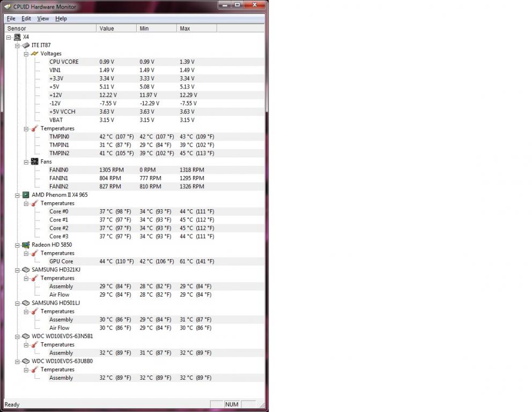Select the GPU Core row
This screenshot has width=532, height=412.
pos(156,261)
